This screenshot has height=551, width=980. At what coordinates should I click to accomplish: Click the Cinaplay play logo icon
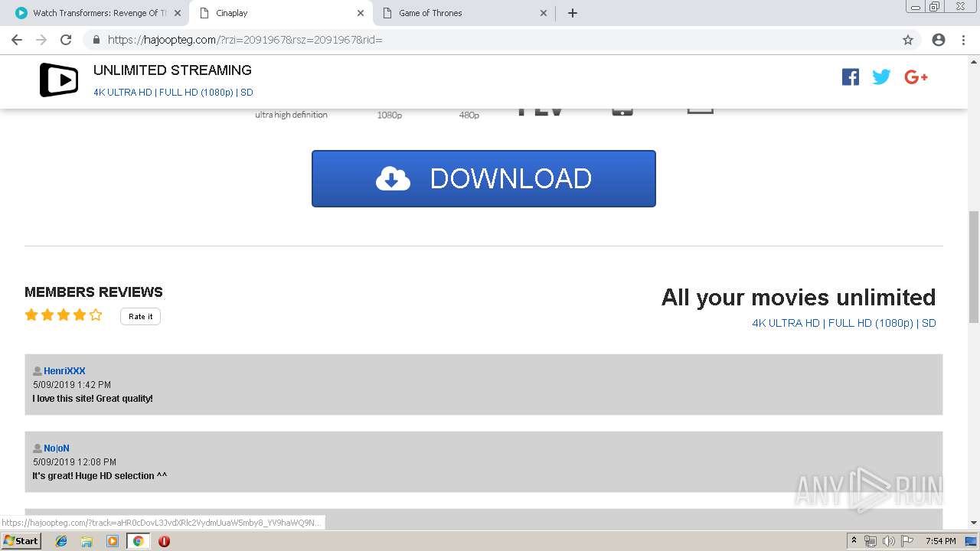coord(59,80)
